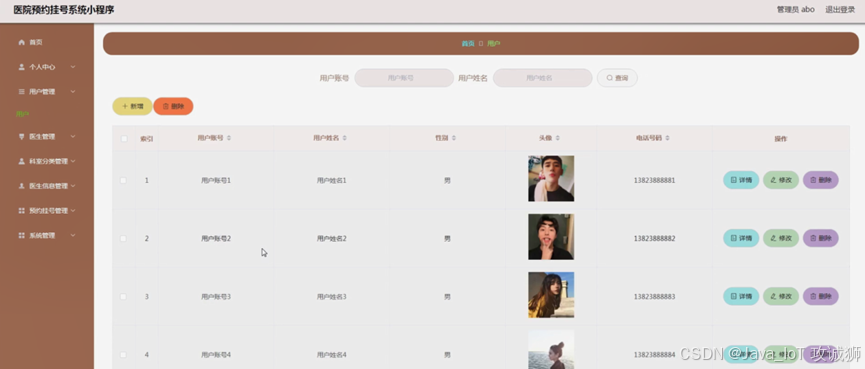Check the checkbox for row 1
865x369 pixels.
124,180
